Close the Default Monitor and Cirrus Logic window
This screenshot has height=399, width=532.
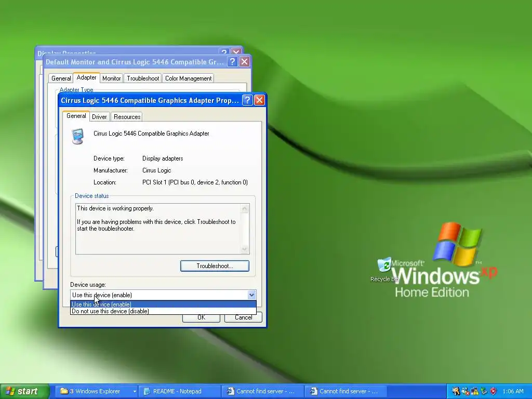point(244,62)
